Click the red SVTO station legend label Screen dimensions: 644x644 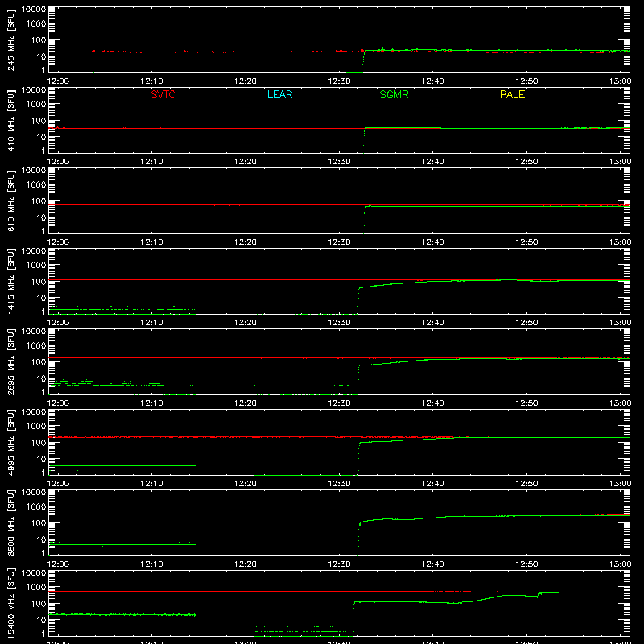(x=163, y=94)
